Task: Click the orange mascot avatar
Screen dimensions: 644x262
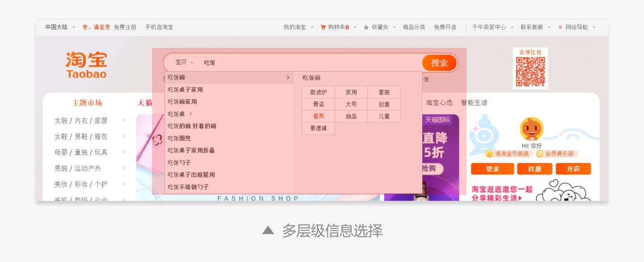Action: pyautogui.click(x=532, y=129)
